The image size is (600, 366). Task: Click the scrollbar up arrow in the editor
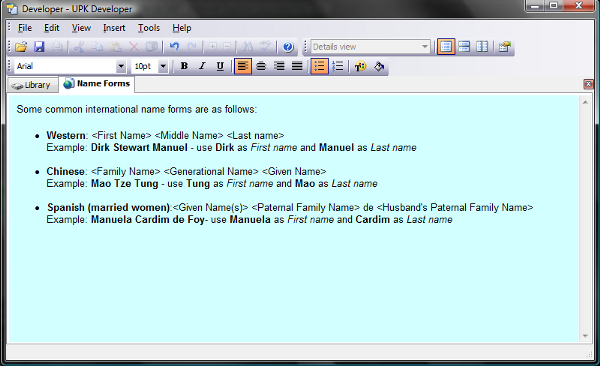(585, 102)
